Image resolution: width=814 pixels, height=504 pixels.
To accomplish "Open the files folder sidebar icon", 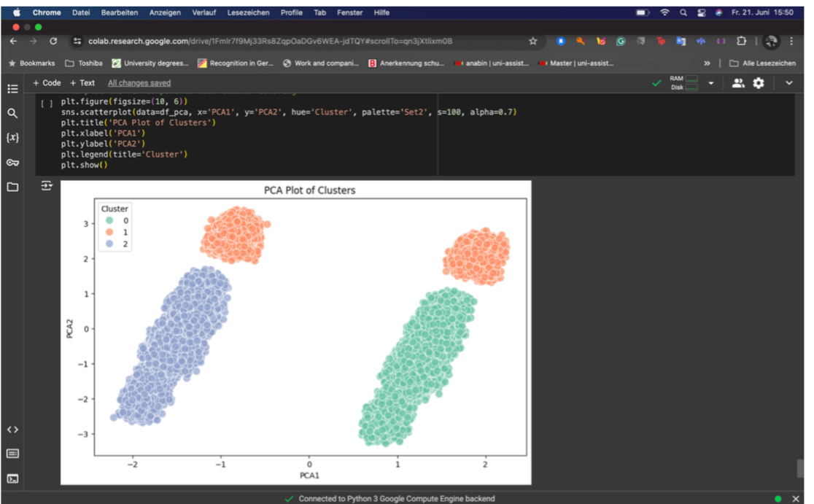I will pyautogui.click(x=12, y=187).
